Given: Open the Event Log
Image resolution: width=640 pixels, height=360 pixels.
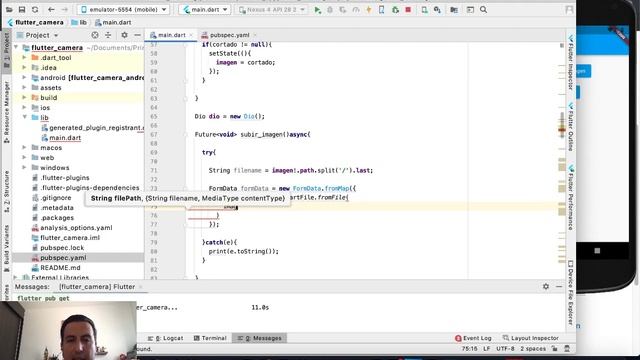Looking at the screenshot, I should click(x=473, y=338).
